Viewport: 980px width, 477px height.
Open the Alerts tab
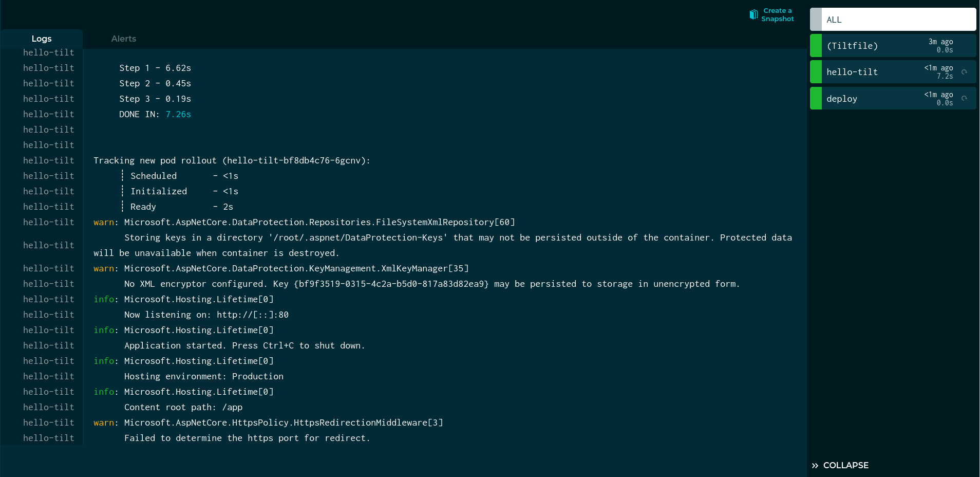(x=124, y=39)
